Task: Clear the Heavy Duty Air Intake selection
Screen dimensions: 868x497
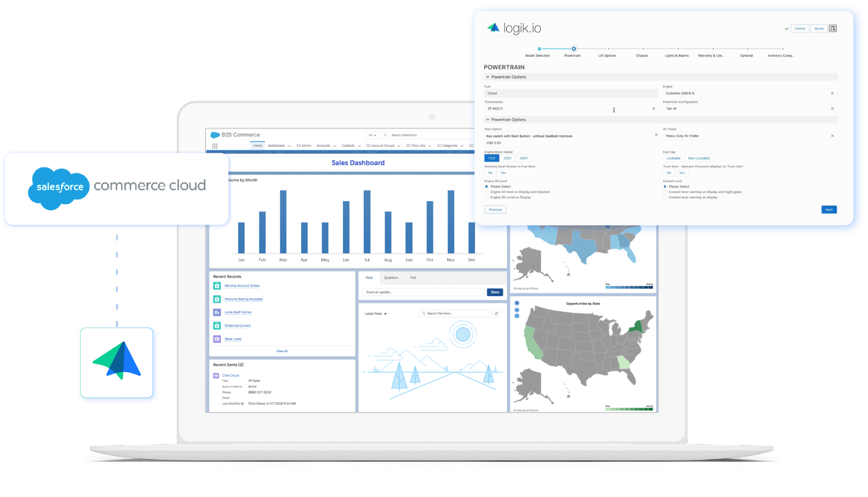Action: pos(832,136)
